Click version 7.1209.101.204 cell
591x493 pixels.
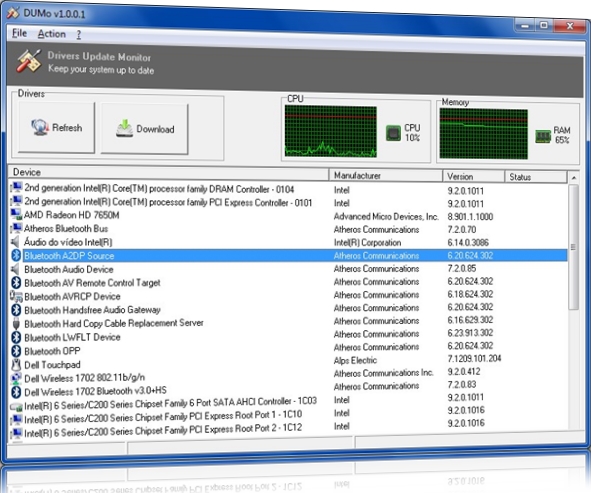[474, 358]
